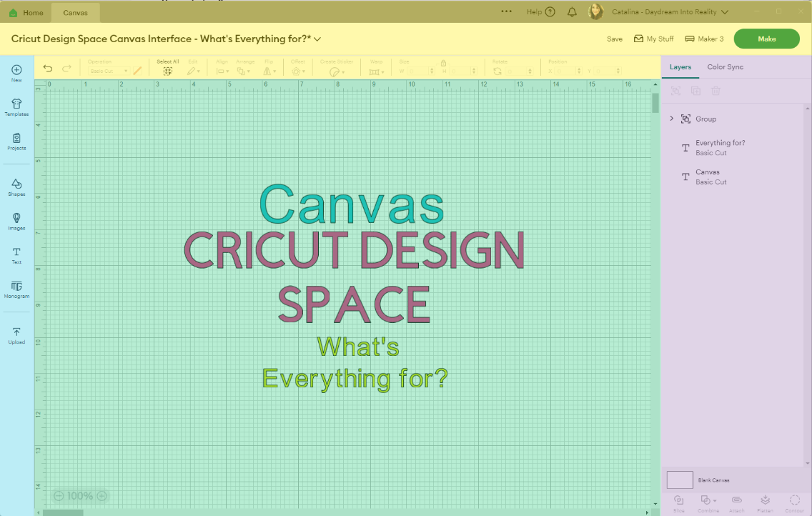Click the delete layer trash icon

click(x=716, y=91)
